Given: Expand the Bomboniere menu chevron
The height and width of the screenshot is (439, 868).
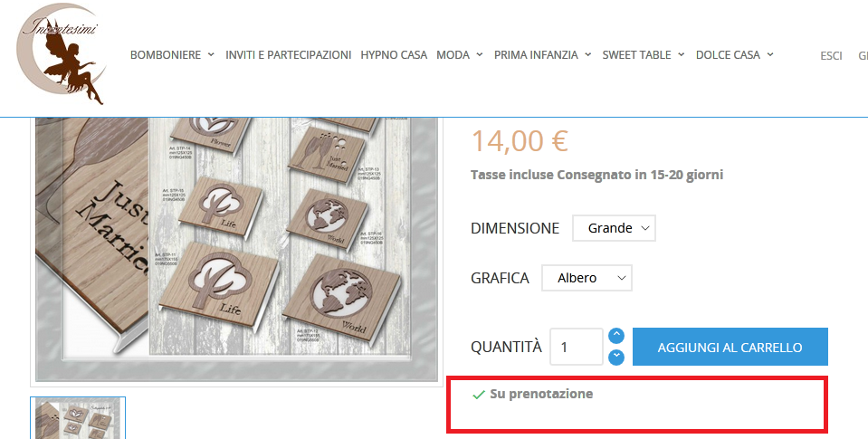Looking at the screenshot, I should (x=211, y=55).
